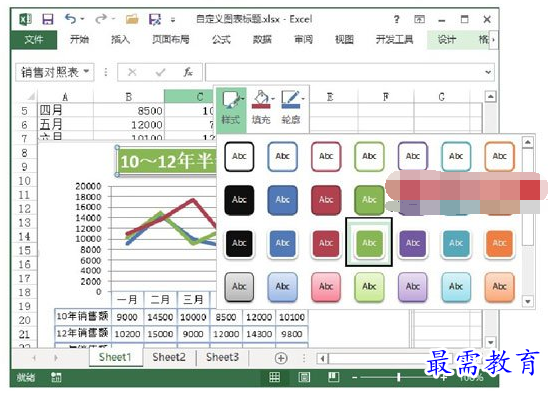
Task: Pick the purple bevel style swatch
Action: pyautogui.click(x=413, y=243)
